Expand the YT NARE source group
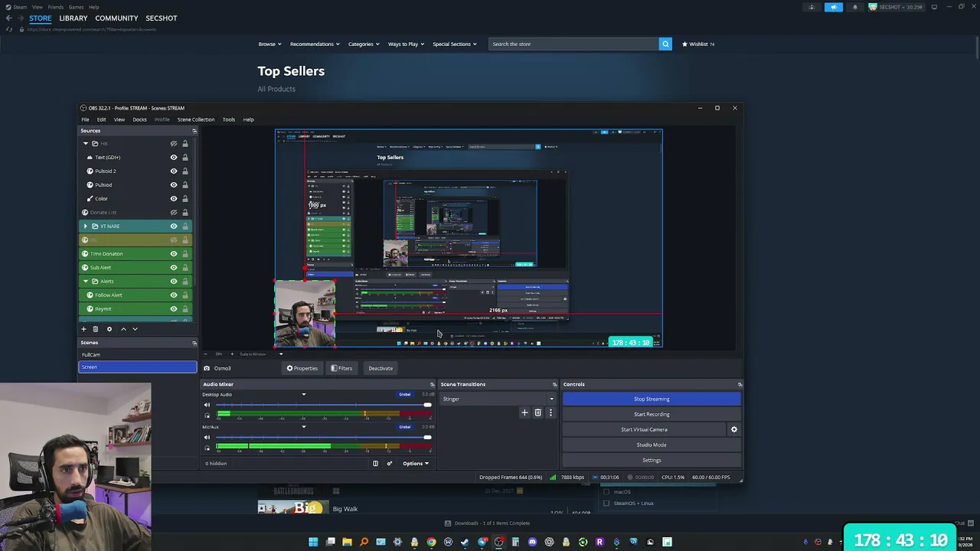Image resolution: width=980 pixels, height=551 pixels. point(85,226)
